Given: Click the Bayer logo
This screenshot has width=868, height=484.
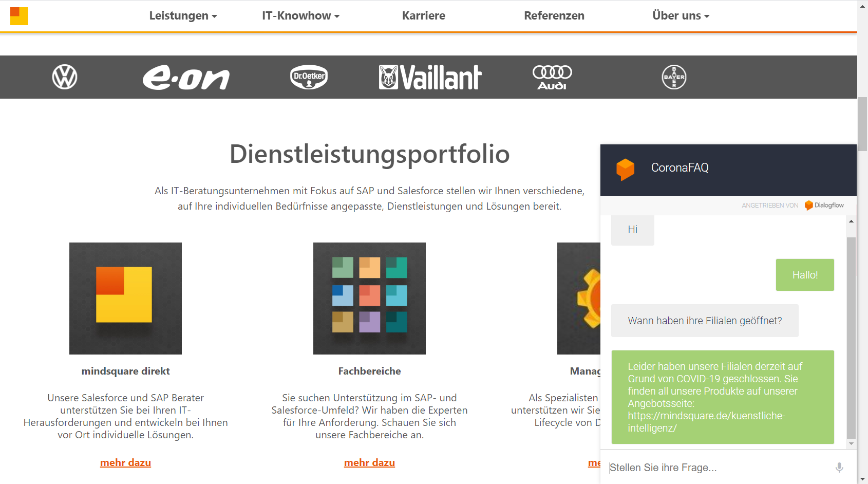Looking at the screenshot, I should click(674, 77).
